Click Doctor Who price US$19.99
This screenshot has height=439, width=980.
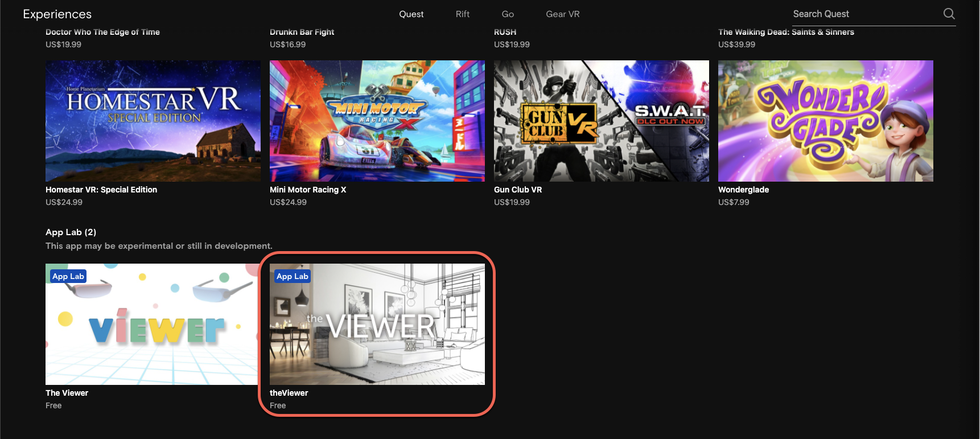click(x=63, y=44)
